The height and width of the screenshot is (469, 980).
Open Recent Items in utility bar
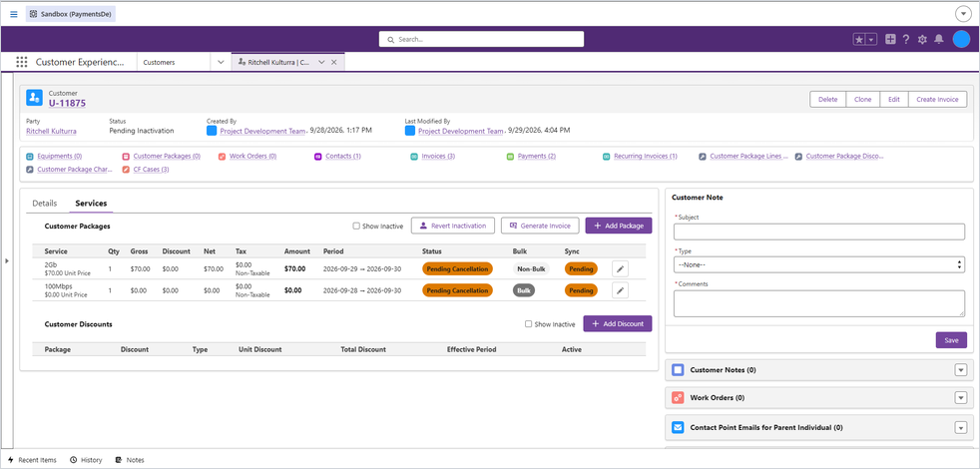click(x=32, y=460)
